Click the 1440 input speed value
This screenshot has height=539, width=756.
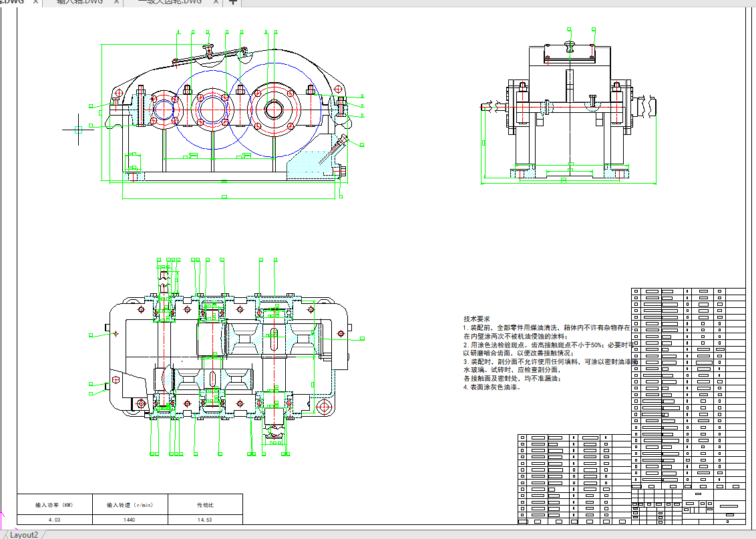130,519
